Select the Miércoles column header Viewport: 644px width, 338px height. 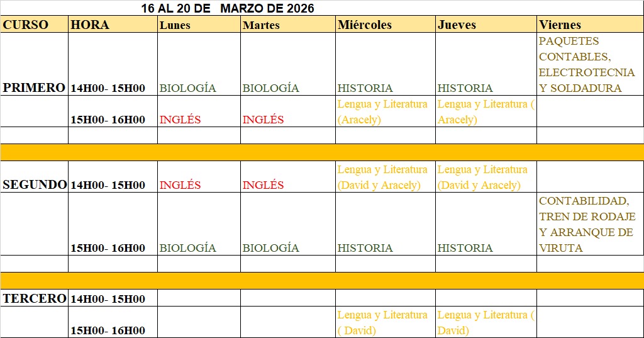point(365,25)
